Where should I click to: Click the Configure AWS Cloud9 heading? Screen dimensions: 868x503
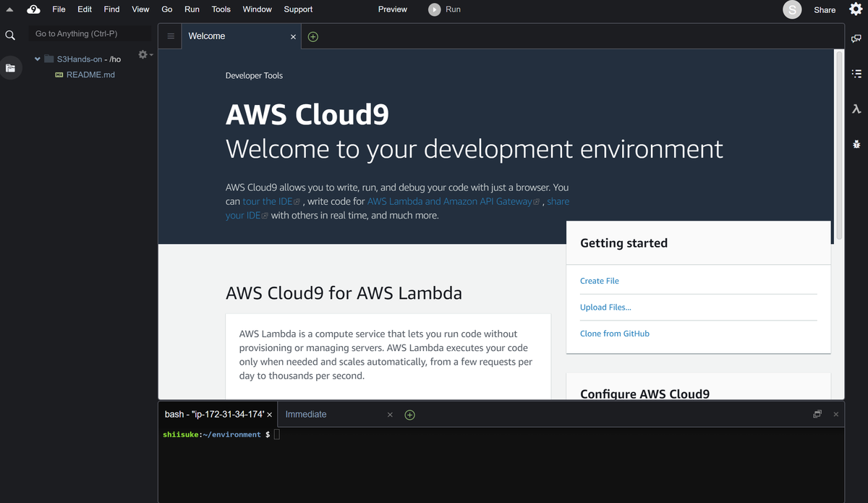(x=644, y=394)
